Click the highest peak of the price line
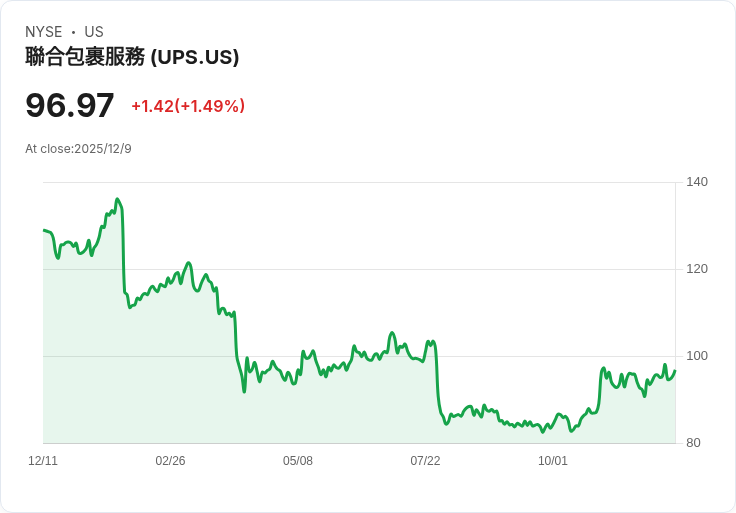Viewport: 736px width, 513px height. tap(117, 199)
